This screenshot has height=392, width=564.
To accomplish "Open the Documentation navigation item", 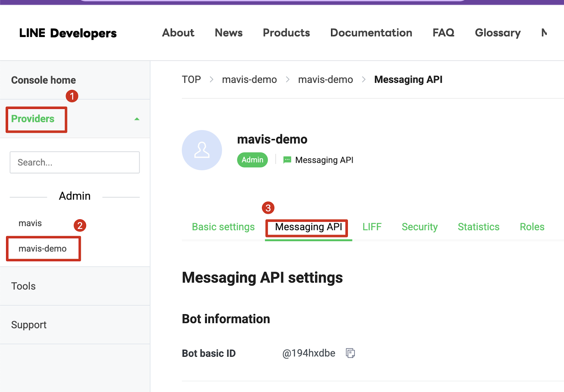I will tap(371, 33).
